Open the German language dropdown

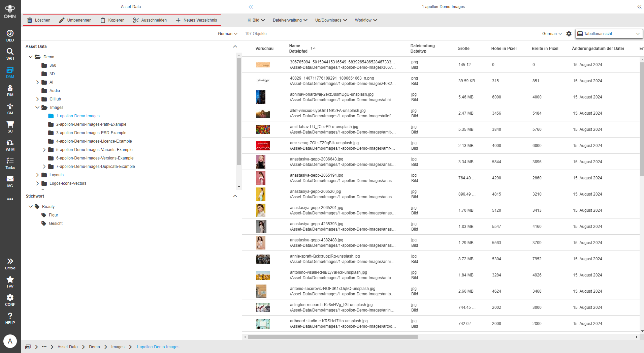pyautogui.click(x=552, y=34)
